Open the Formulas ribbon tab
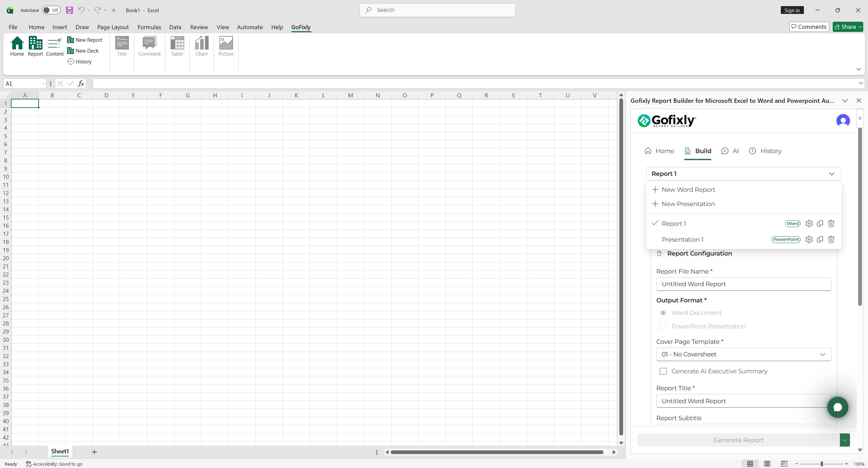868x468 pixels. coord(149,27)
